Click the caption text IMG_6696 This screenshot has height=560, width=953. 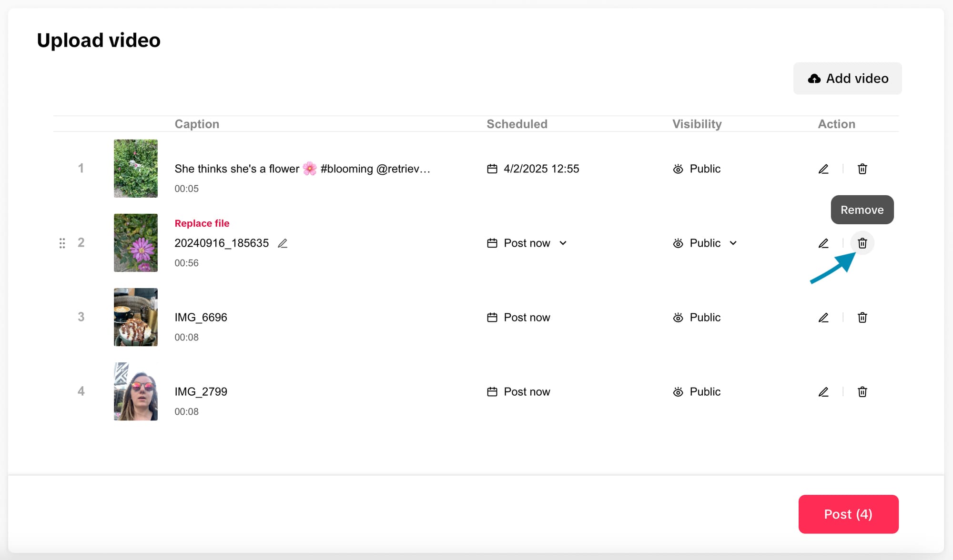201,318
